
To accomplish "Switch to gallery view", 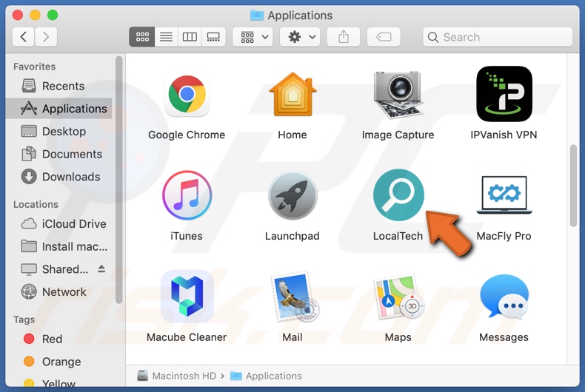I will (213, 37).
